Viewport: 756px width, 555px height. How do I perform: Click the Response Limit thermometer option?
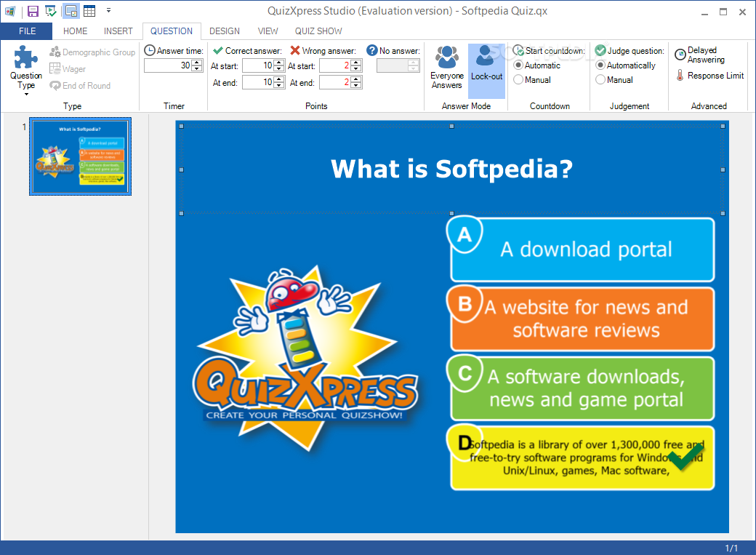(709, 76)
